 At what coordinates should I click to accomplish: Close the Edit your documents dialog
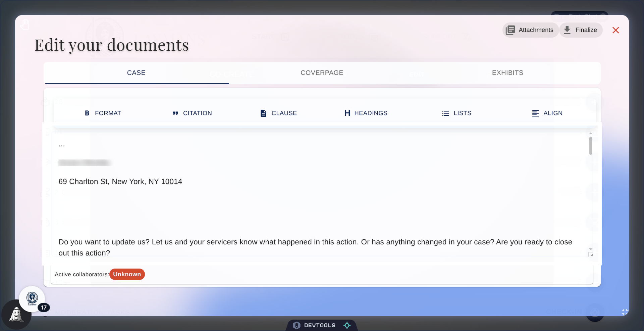(616, 30)
